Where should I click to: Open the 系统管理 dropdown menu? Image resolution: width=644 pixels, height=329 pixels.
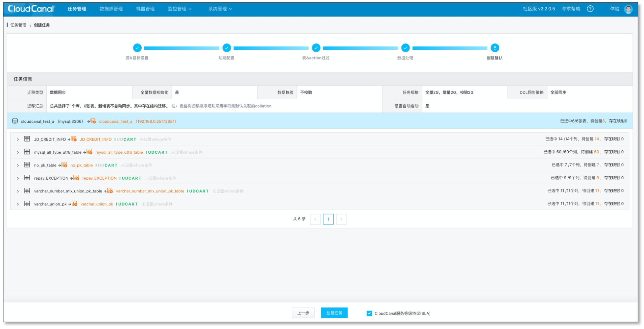tap(220, 9)
